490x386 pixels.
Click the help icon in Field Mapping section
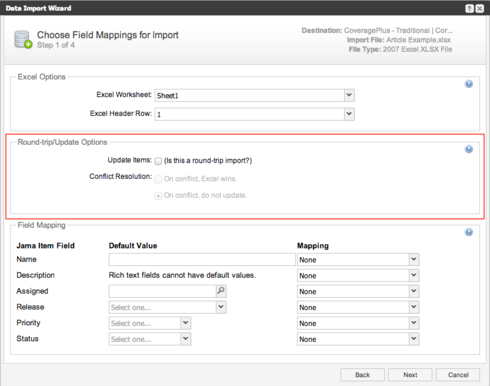[469, 232]
